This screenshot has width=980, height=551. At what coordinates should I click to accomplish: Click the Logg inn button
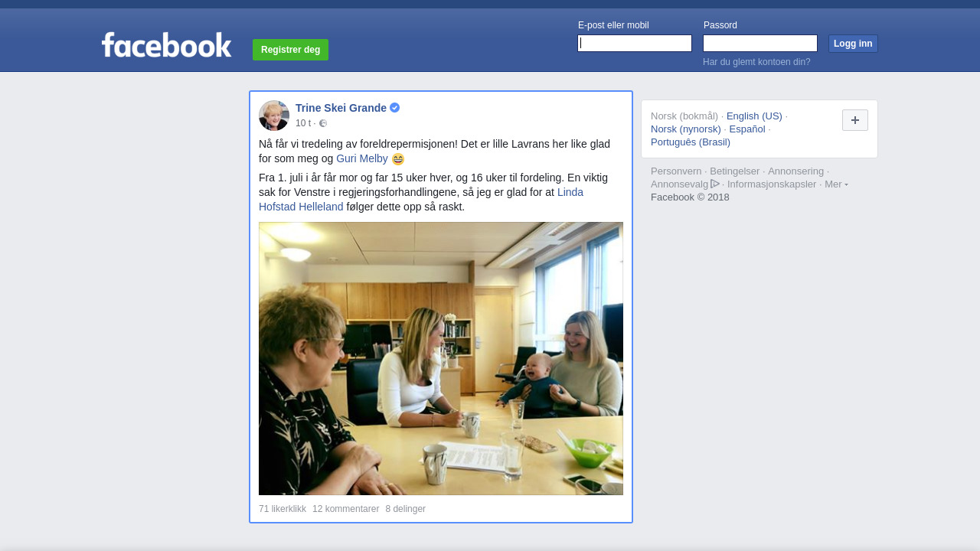point(853,44)
